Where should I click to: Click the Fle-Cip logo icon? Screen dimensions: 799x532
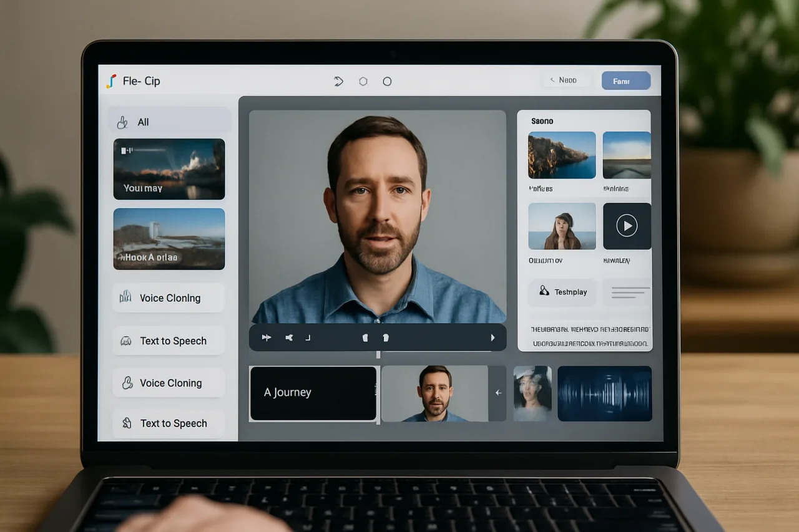click(x=111, y=81)
